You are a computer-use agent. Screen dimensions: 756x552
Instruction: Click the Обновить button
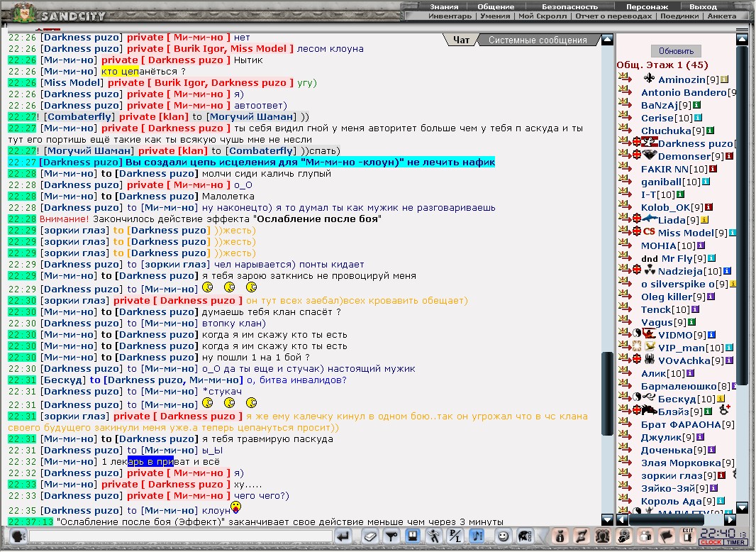point(676,51)
